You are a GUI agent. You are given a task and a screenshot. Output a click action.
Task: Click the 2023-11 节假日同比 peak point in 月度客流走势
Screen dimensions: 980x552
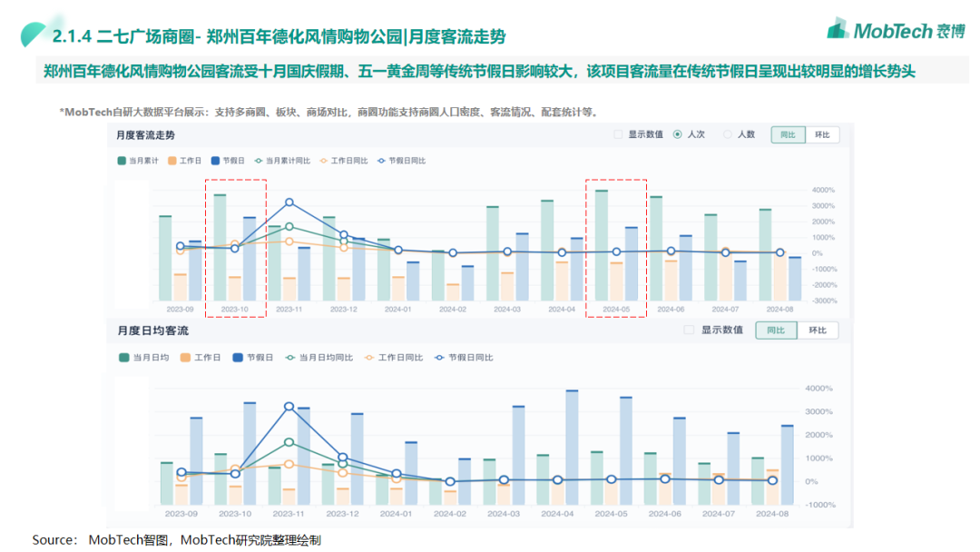click(289, 202)
